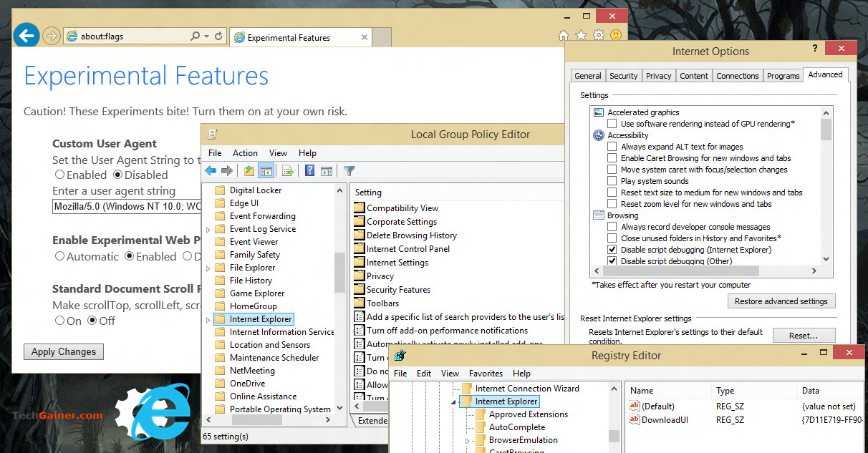
Task: Expand the File Explorer tree node
Action: point(208,268)
